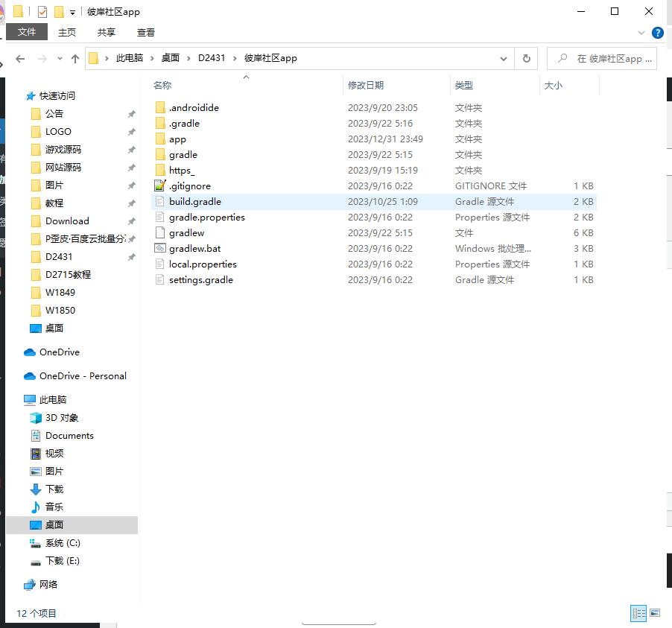Open the 主页 ribbon tab
Image resolution: width=672 pixels, height=628 pixels.
(67, 32)
